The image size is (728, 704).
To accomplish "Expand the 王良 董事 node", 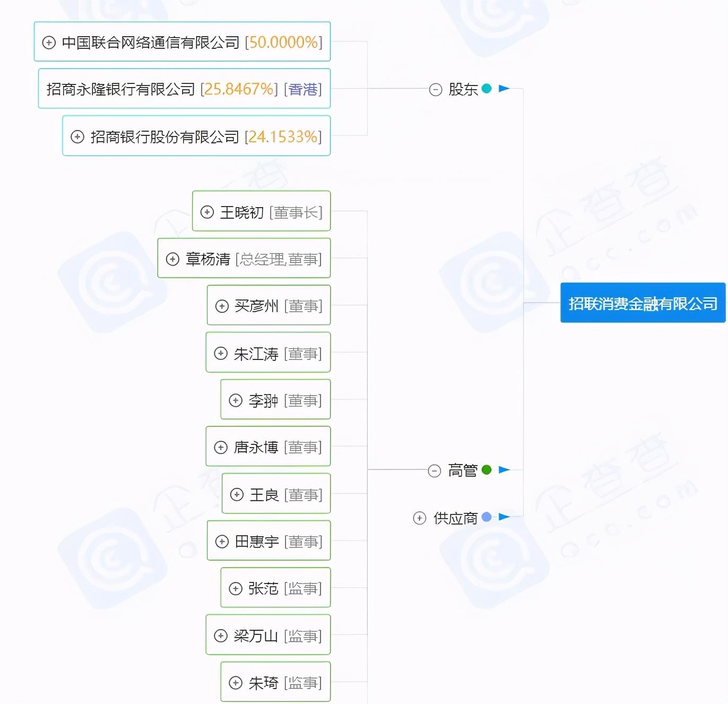I will (237, 494).
